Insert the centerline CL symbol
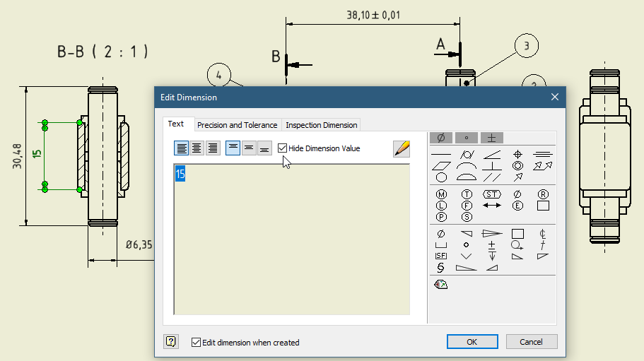Viewport: 644px width, 361px height. (542, 234)
